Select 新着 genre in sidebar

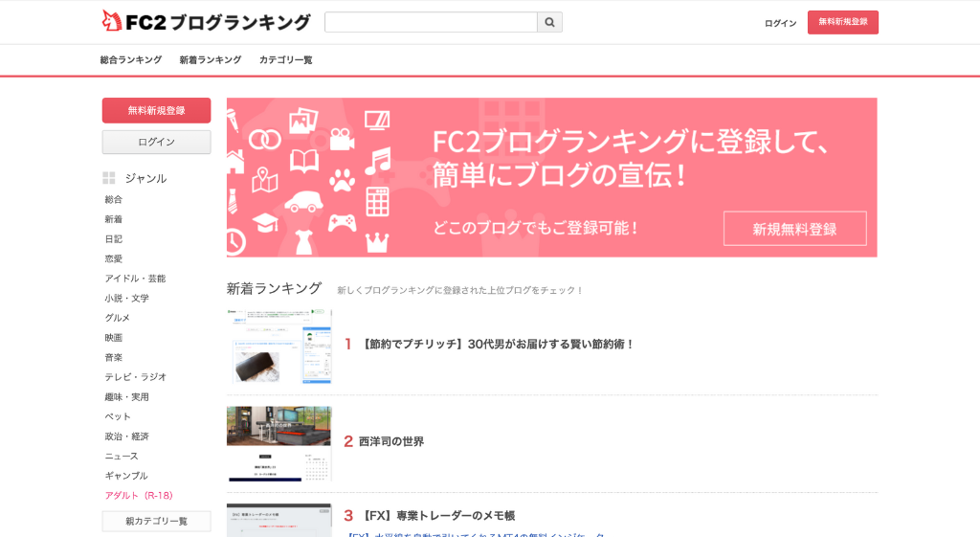pyautogui.click(x=114, y=219)
